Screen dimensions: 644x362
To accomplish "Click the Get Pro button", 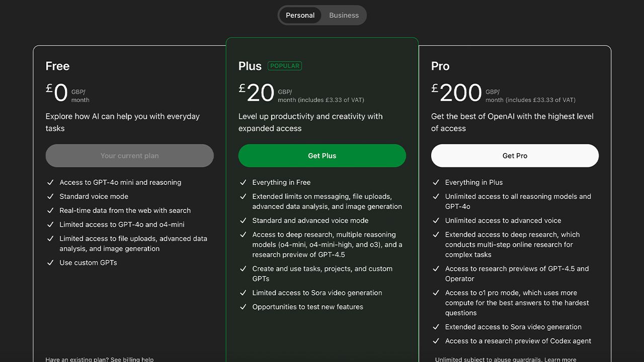I will (x=515, y=156).
